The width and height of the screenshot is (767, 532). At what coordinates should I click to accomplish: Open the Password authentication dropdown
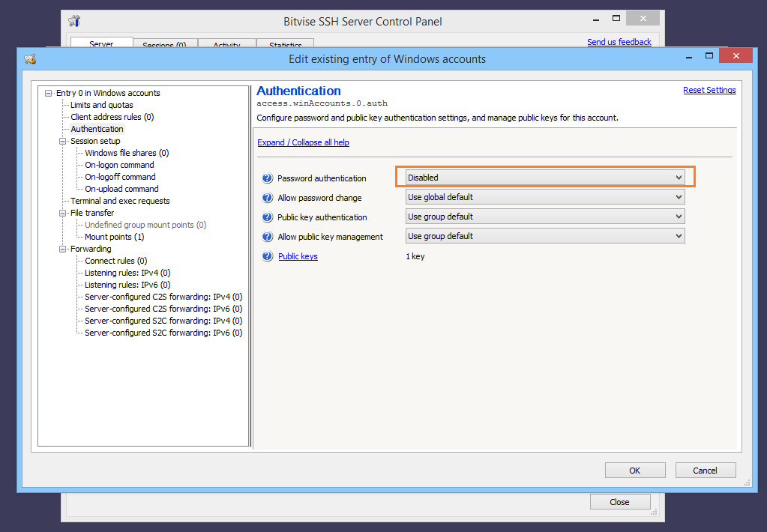(x=545, y=178)
